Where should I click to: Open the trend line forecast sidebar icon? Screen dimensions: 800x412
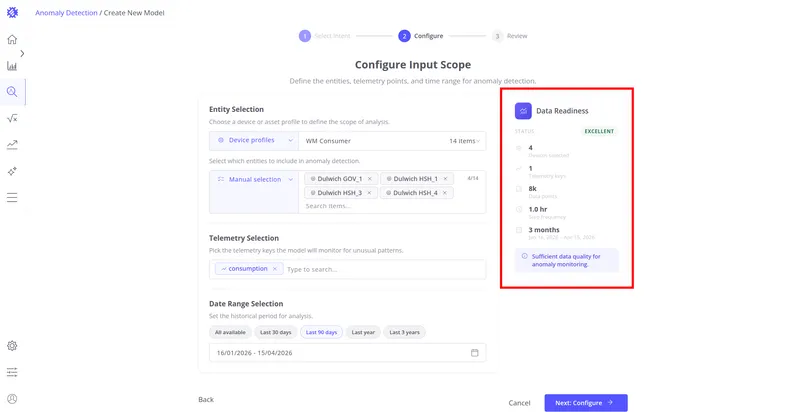pyautogui.click(x=12, y=145)
